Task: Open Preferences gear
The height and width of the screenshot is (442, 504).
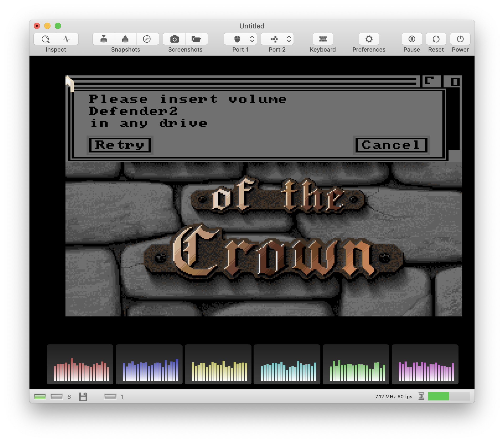Action: click(369, 39)
